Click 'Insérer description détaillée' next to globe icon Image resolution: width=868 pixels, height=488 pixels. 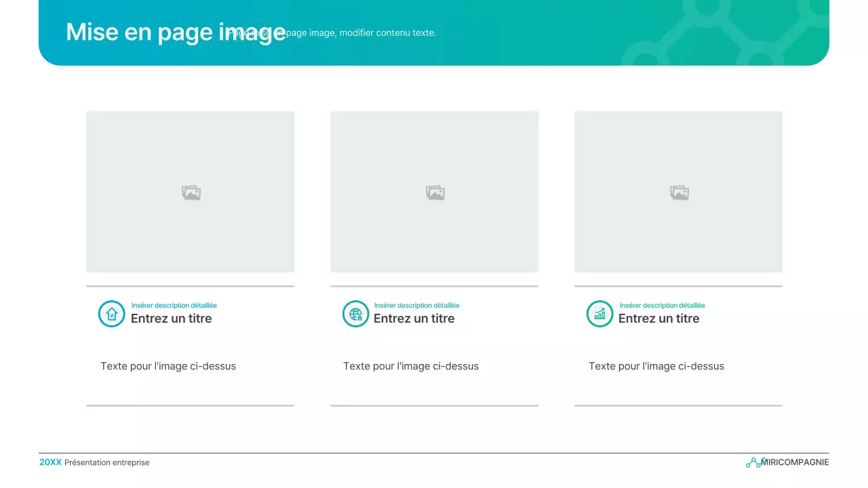(417, 306)
